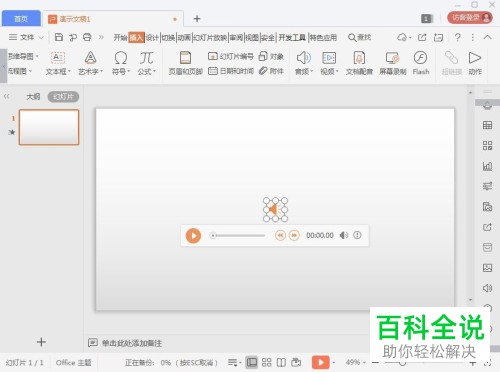The width and height of the screenshot is (500, 372).
Task: Click the guest login (访客登录) button
Action: tap(470, 18)
